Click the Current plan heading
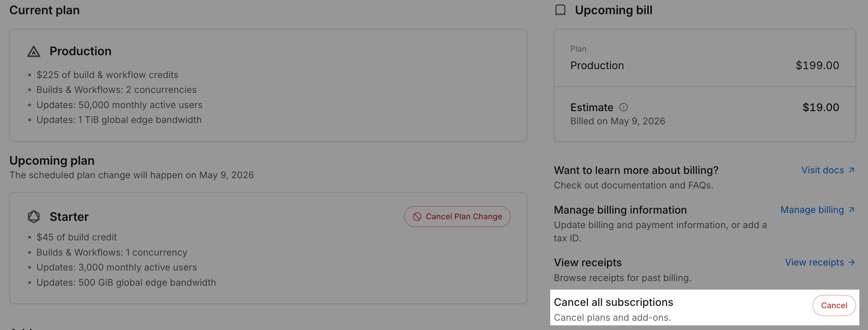The image size is (868, 330). pyautogui.click(x=44, y=11)
